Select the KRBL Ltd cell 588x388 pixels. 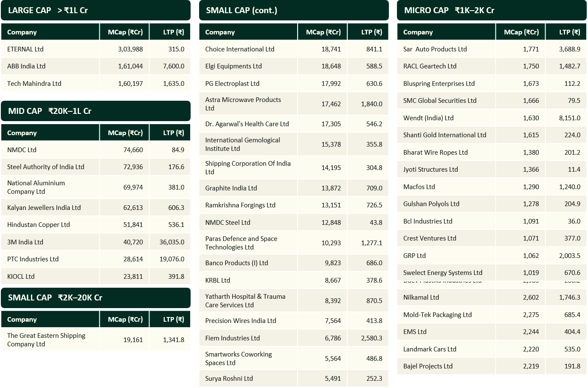248,280
